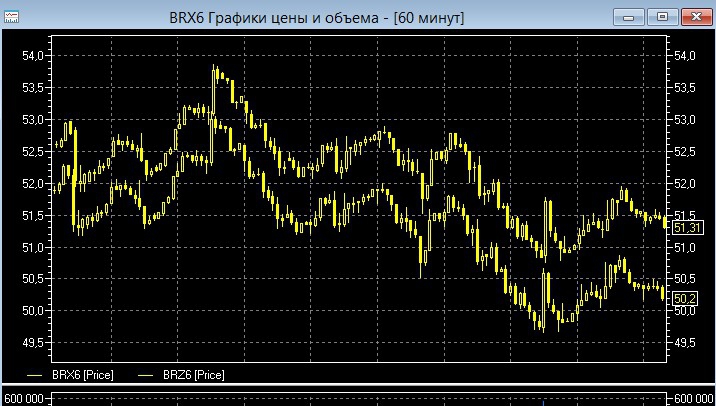Maximize the BRX6 chart window

pos(662,17)
